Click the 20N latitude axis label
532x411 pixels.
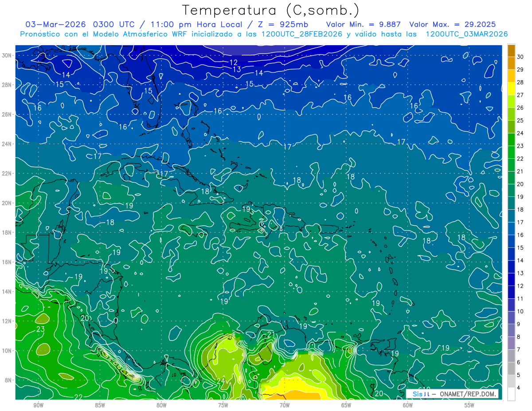7,203
